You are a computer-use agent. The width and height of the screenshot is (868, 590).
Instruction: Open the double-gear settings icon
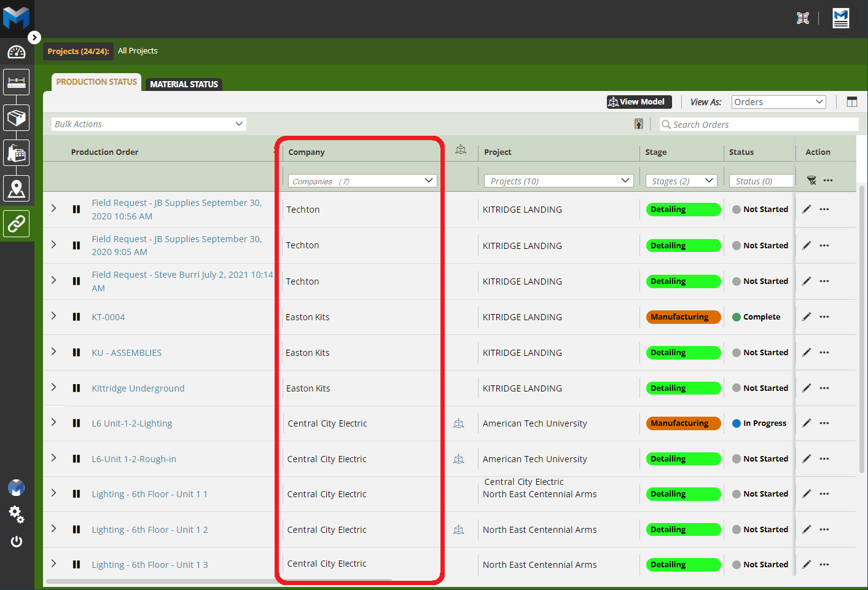click(x=17, y=514)
